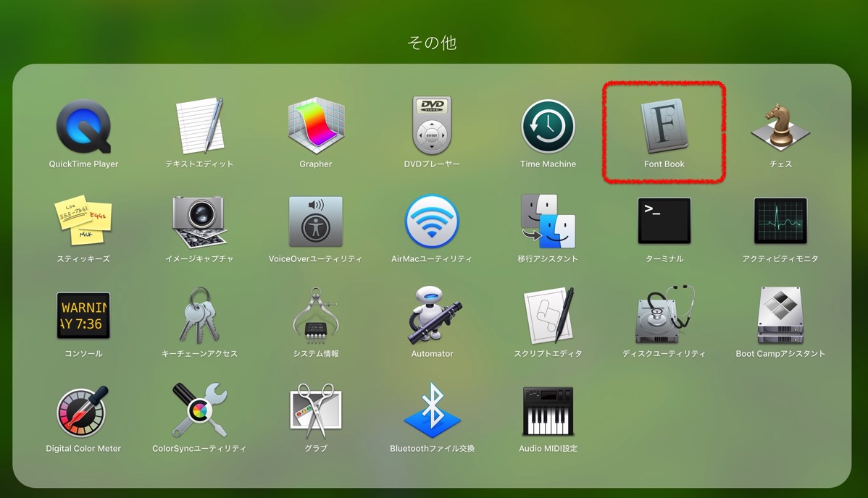Click the その他 folder title
This screenshot has height=498, width=868.
432,43
